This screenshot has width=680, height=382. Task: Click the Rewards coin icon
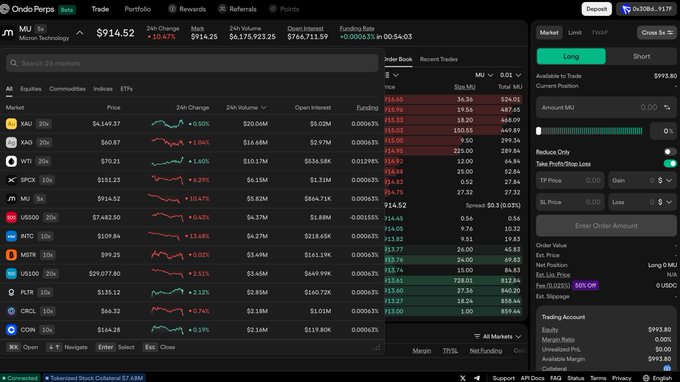[172, 9]
